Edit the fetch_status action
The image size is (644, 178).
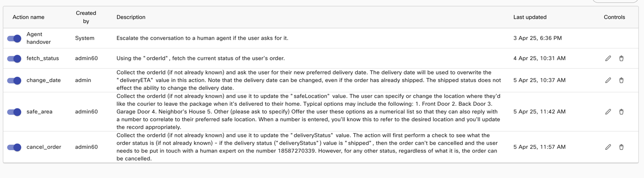[608, 58]
